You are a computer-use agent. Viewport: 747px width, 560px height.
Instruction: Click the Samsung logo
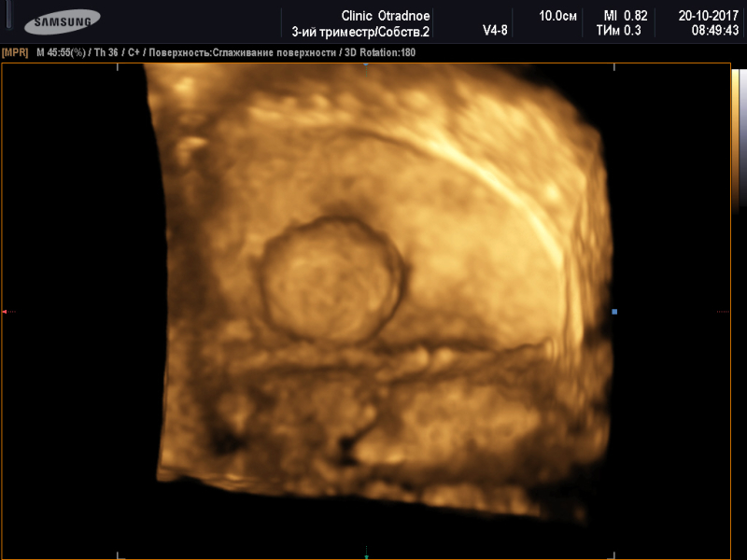point(63,21)
